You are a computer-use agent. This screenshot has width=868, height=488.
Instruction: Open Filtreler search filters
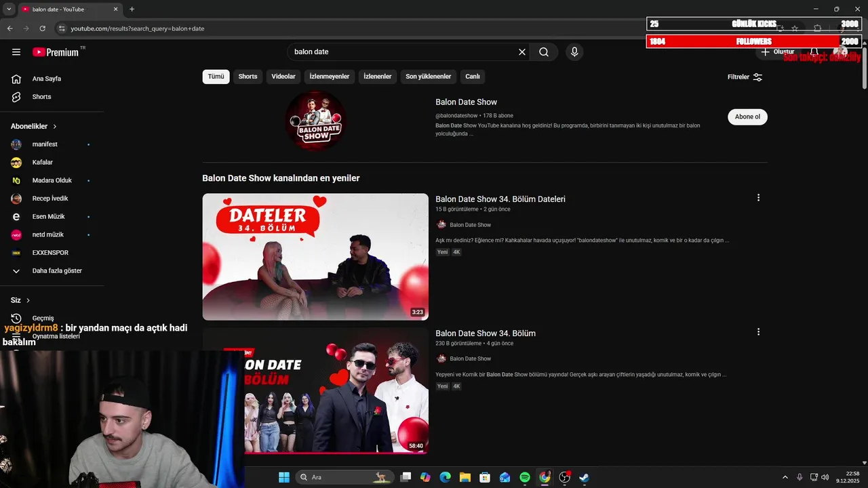[x=745, y=77]
